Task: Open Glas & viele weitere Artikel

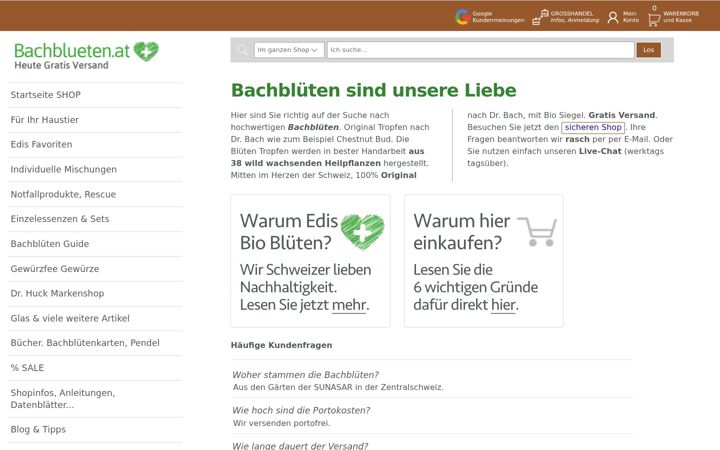Action: (x=70, y=318)
